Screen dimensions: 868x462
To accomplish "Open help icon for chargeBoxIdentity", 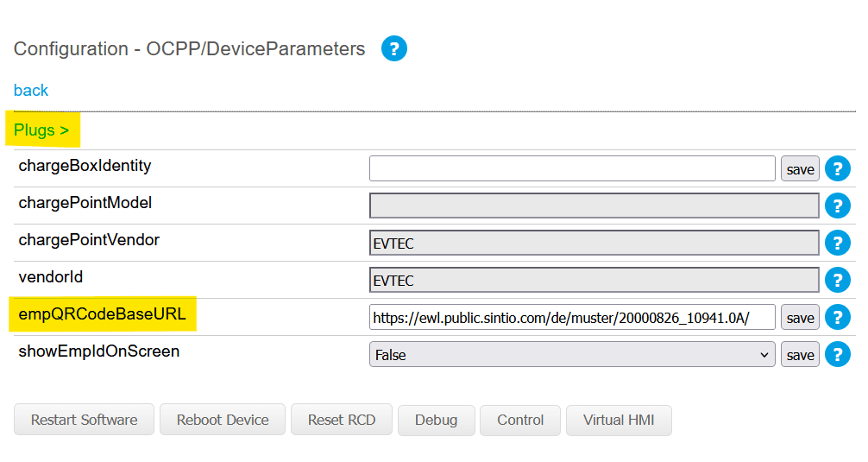I will 838,168.
